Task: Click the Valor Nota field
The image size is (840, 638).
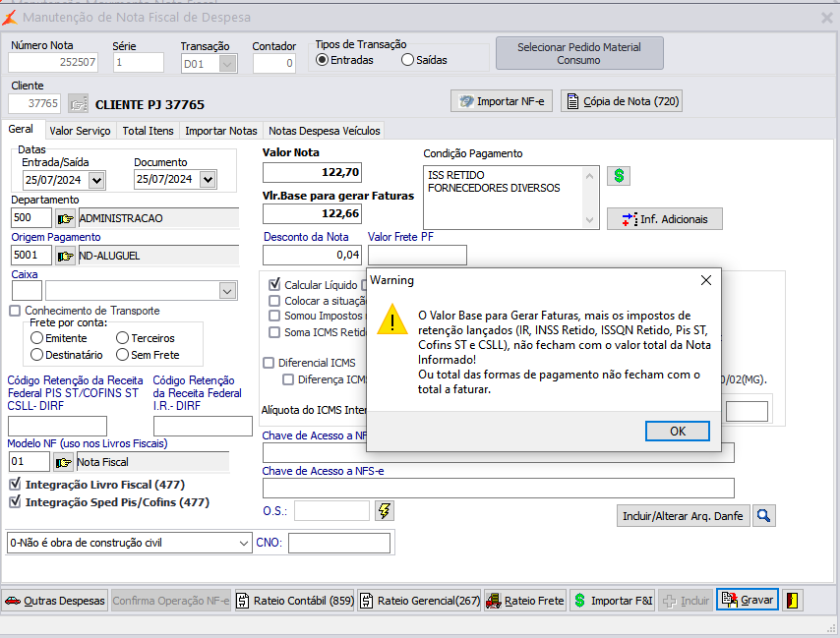Action: [312, 172]
